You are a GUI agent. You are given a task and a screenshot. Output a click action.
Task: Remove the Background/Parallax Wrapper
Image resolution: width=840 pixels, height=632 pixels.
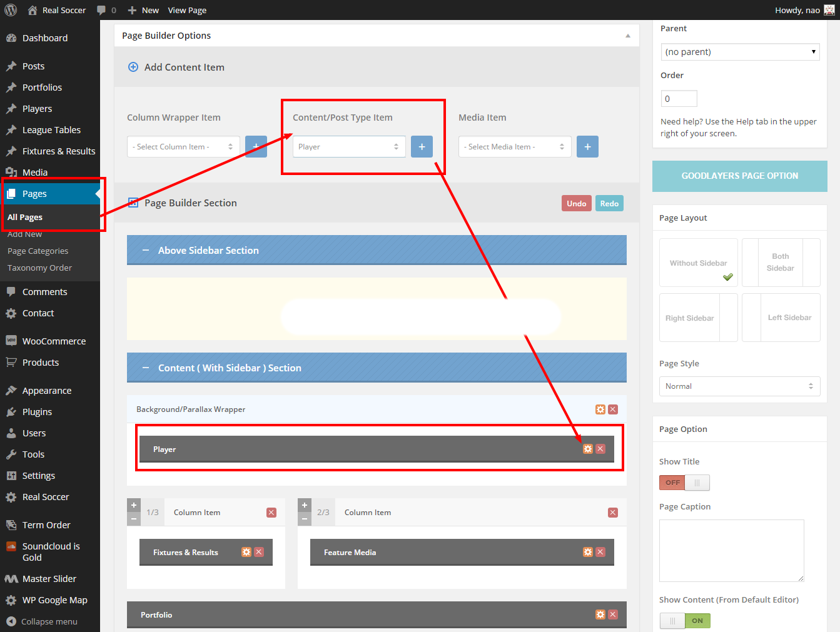point(613,409)
